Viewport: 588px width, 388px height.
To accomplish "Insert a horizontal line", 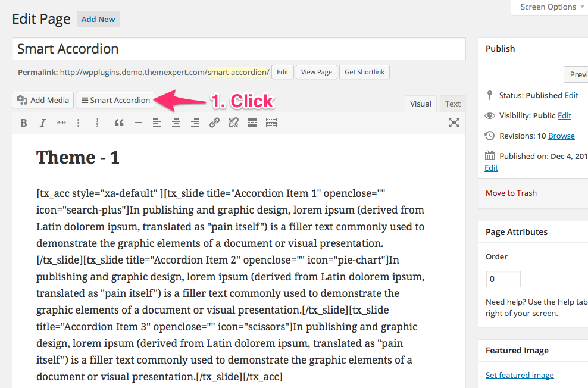I will tap(138, 123).
